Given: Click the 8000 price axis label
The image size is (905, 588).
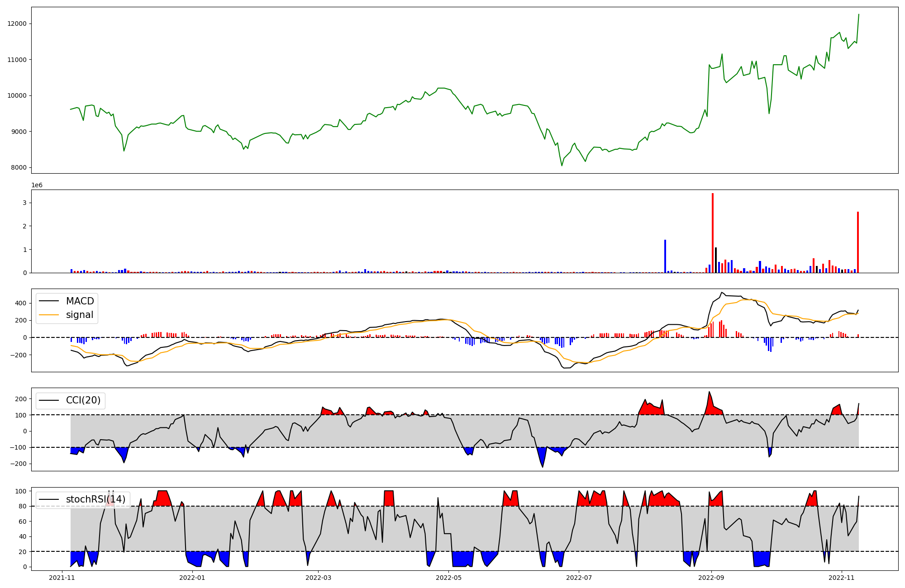Looking at the screenshot, I should coord(19,168).
